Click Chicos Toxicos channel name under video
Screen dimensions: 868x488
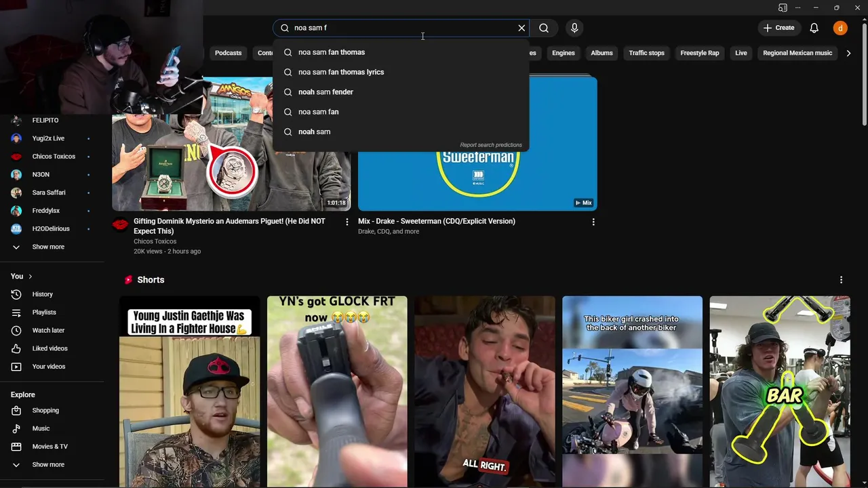[x=155, y=241]
